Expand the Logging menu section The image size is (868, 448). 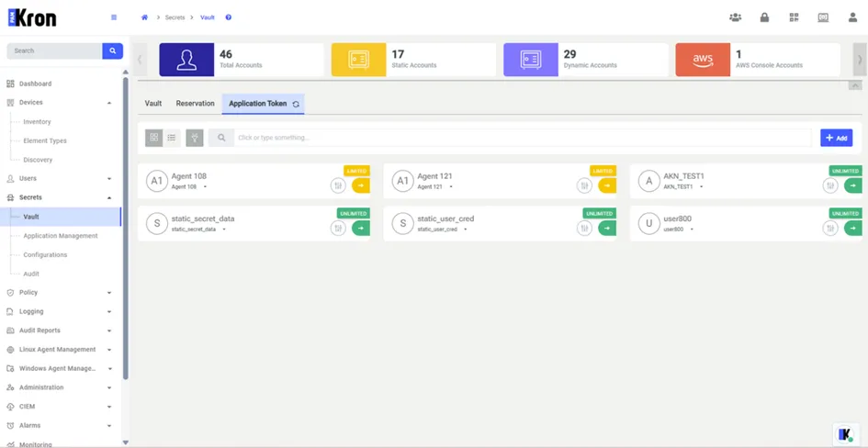click(x=109, y=312)
